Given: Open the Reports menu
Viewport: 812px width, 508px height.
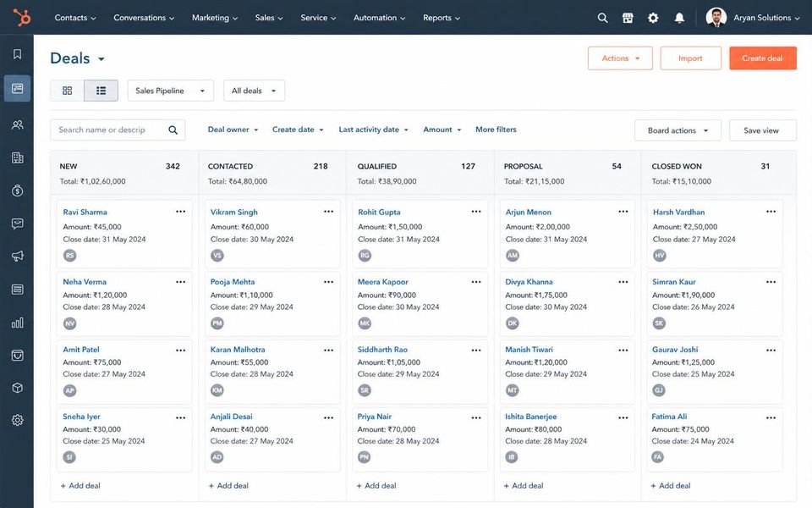Looking at the screenshot, I should click(x=442, y=18).
